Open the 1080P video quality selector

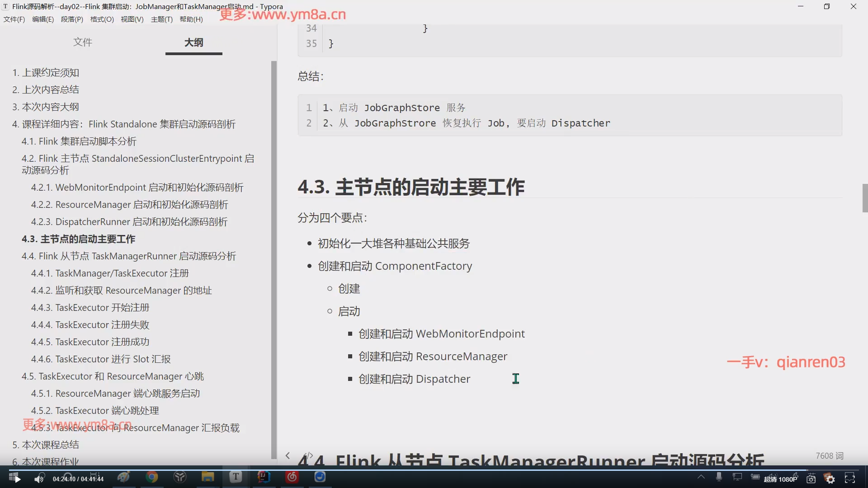click(x=781, y=479)
